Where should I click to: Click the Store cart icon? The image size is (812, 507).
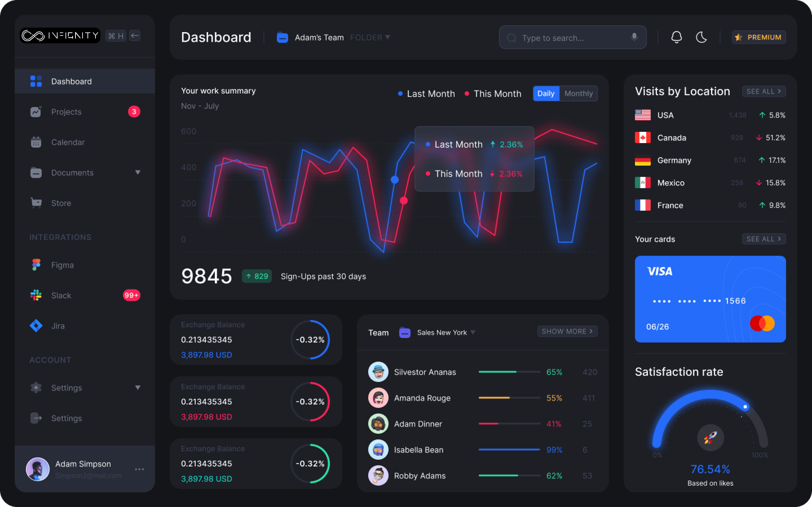(36, 203)
